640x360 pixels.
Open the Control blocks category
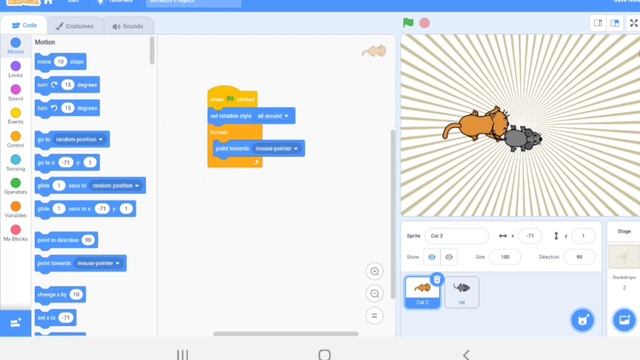click(16, 139)
